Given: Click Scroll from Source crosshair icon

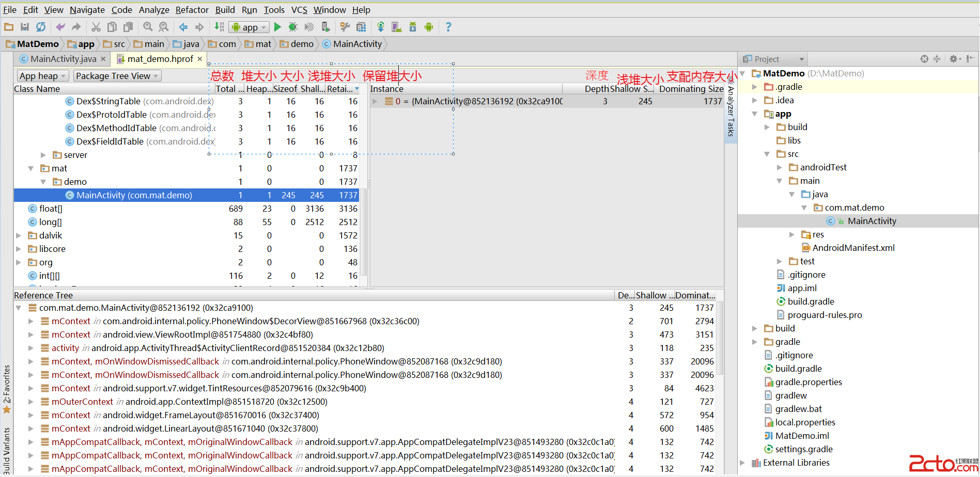Looking at the screenshot, I should click(924, 59).
